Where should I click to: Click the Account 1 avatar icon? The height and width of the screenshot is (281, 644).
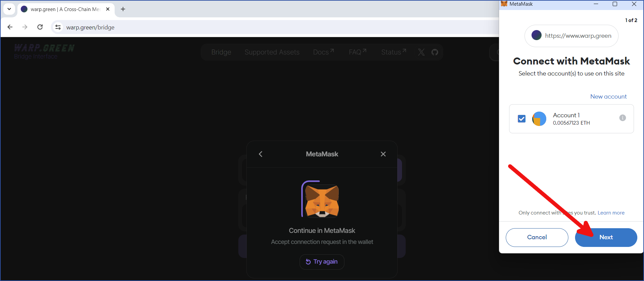click(x=539, y=119)
